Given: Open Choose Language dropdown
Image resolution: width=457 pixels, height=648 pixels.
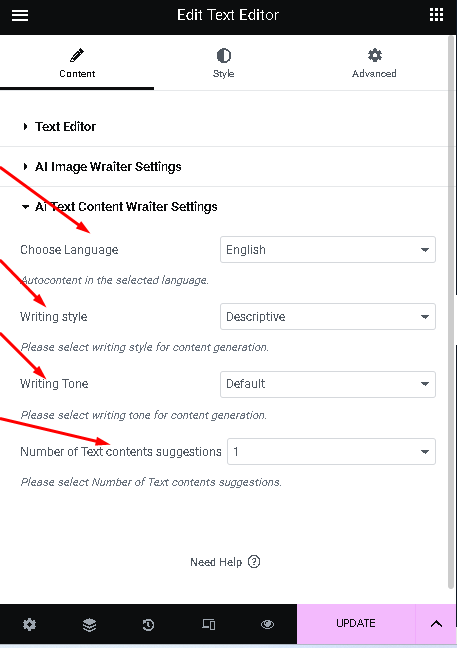Looking at the screenshot, I should click(328, 250).
